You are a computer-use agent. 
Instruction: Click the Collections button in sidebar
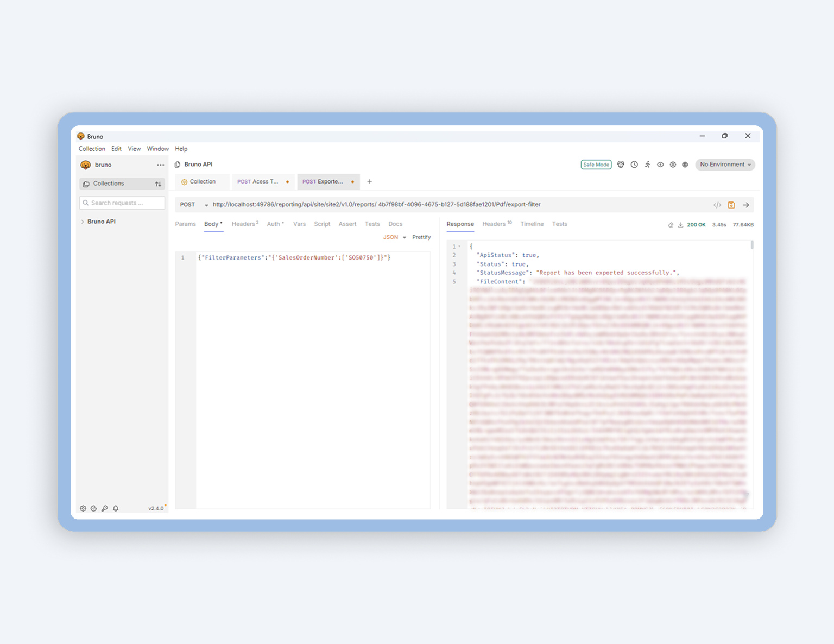point(122,184)
